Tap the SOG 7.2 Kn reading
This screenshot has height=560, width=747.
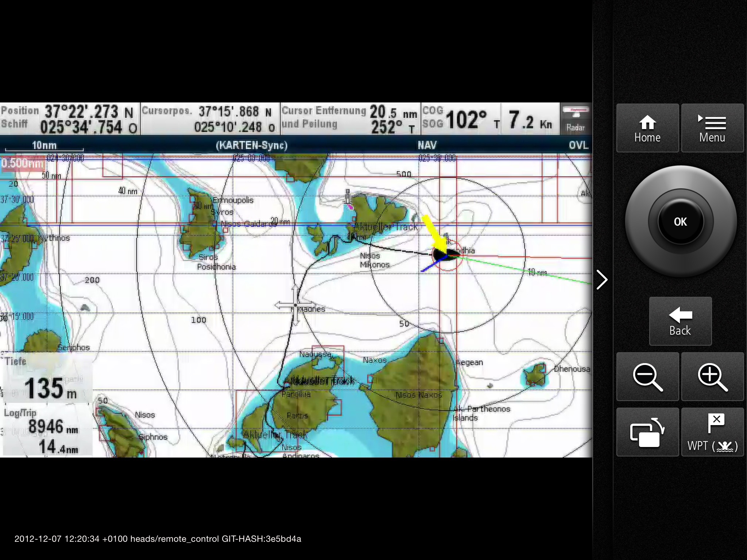coord(530,120)
